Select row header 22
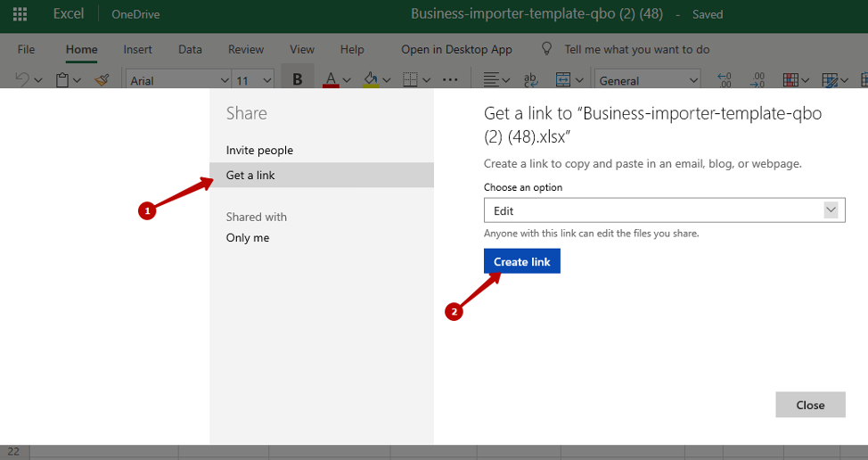 click(14, 452)
